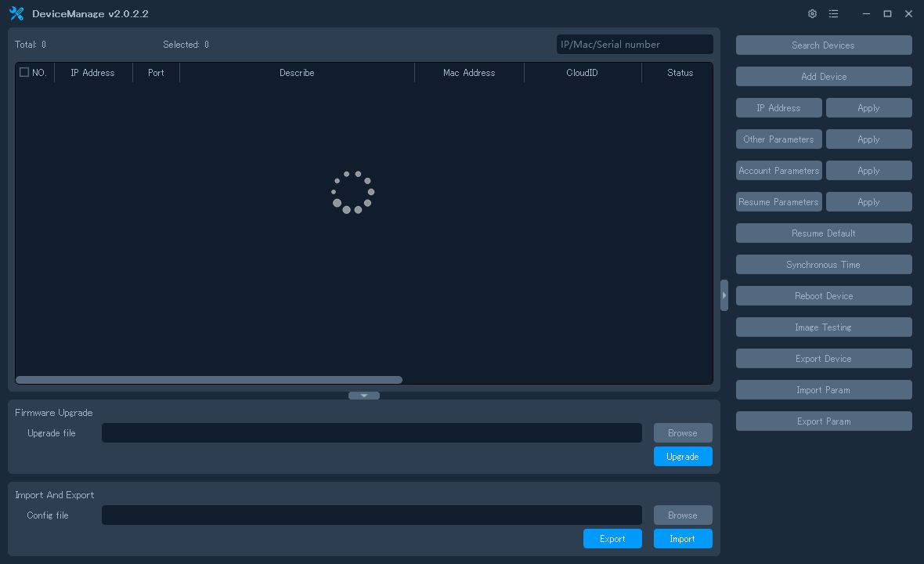The height and width of the screenshot is (564, 924).
Task: Toggle the select-all checkbox beside NO.
Action: click(24, 72)
